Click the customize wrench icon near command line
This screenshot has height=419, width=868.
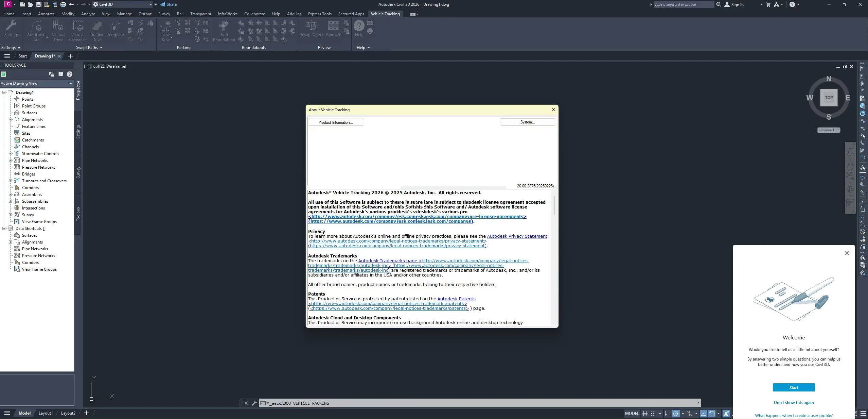click(254, 403)
